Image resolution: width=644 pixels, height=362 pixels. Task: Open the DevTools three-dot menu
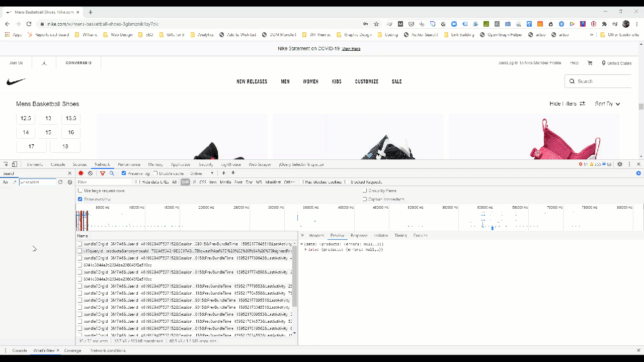(x=629, y=164)
